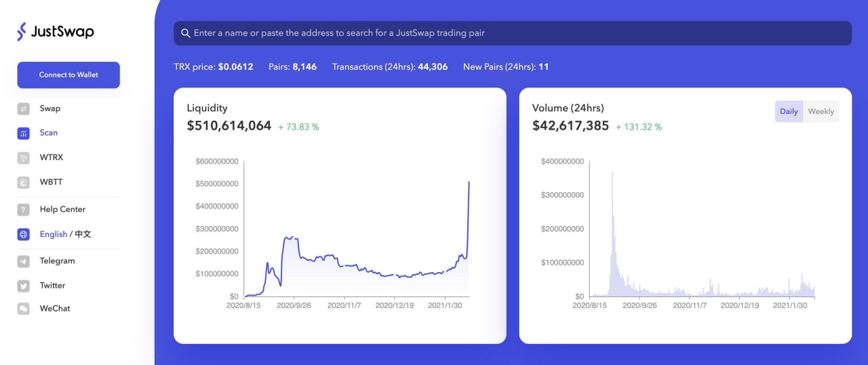Click the Scan chart icon
The width and height of the screenshot is (868, 365).
(x=24, y=133)
